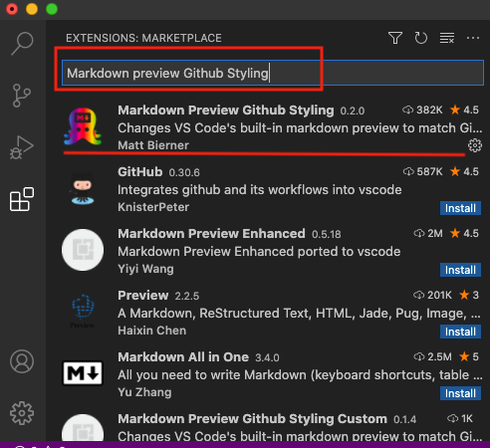This screenshot has width=490, height=448.
Task: Click the 1K download count
Action: pyautogui.click(x=460, y=418)
